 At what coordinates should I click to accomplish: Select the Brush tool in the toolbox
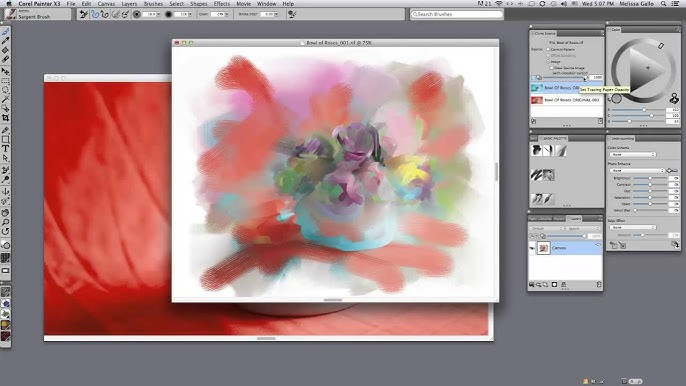tap(5, 32)
